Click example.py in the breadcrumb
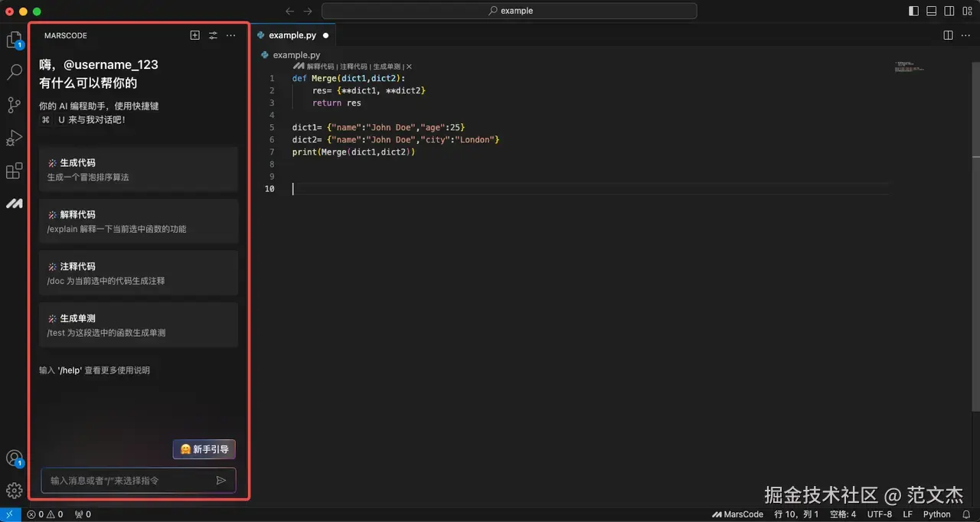This screenshot has width=980, height=522. [x=296, y=55]
